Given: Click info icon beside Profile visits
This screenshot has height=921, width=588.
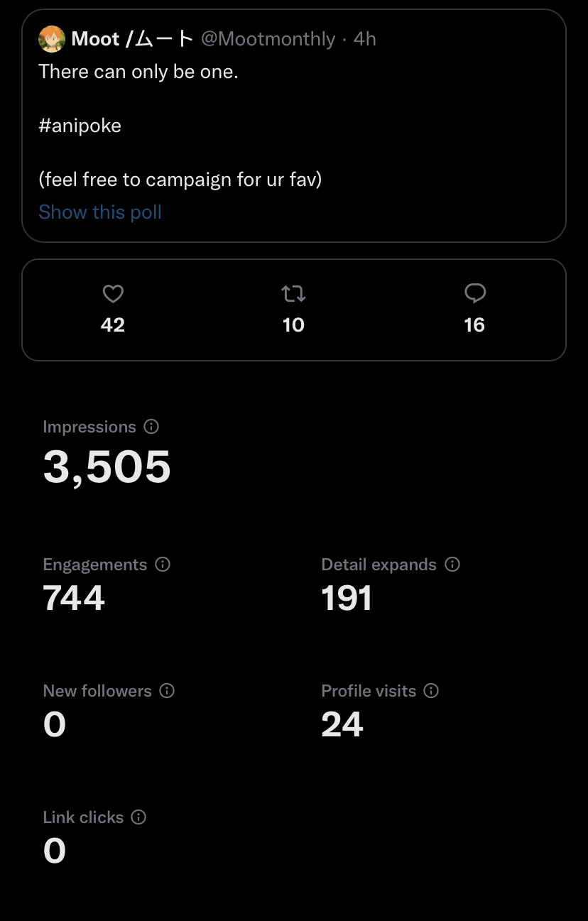Looking at the screenshot, I should [431, 691].
